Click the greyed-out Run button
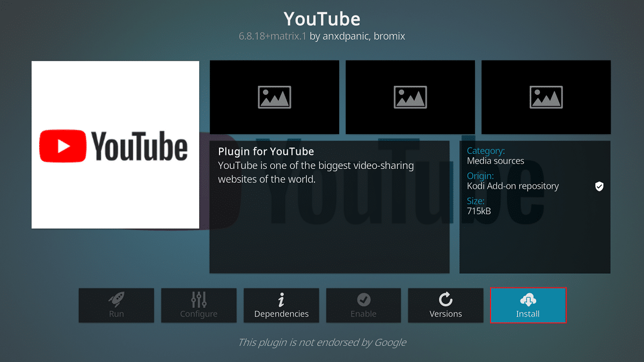644x362 pixels. [116, 306]
